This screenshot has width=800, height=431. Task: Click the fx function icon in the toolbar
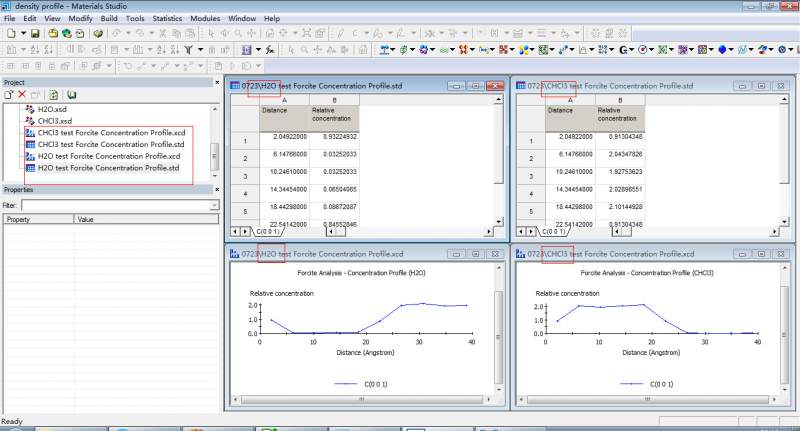click(x=270, y=49)
